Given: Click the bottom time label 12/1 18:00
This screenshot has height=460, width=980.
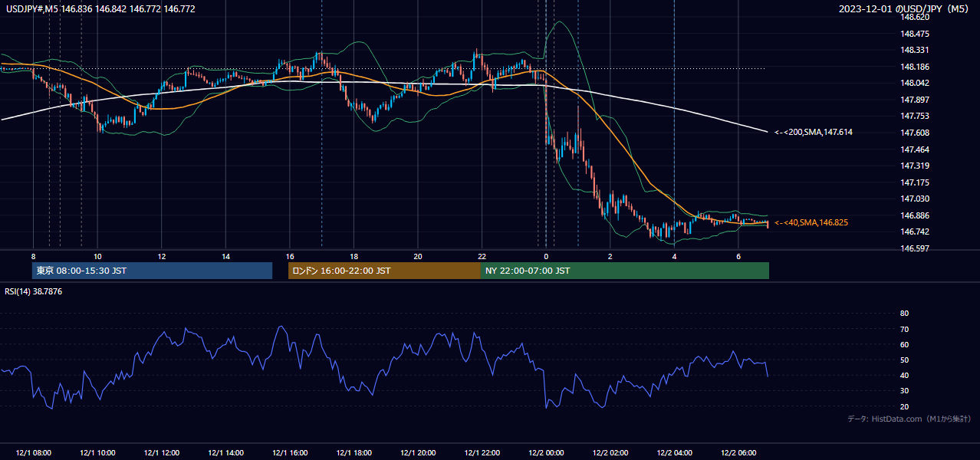Looking at the screenshot, I should pos(354,453).
